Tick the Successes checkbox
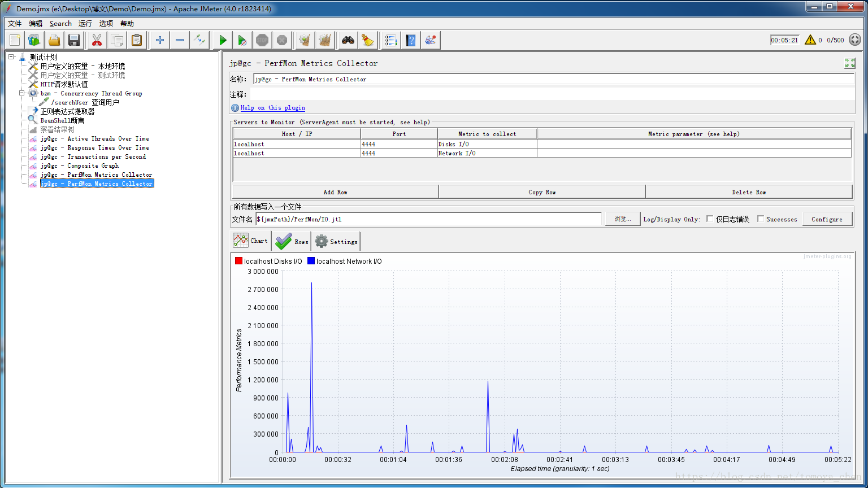The image size is (868, 488). [x=761, y=219]
